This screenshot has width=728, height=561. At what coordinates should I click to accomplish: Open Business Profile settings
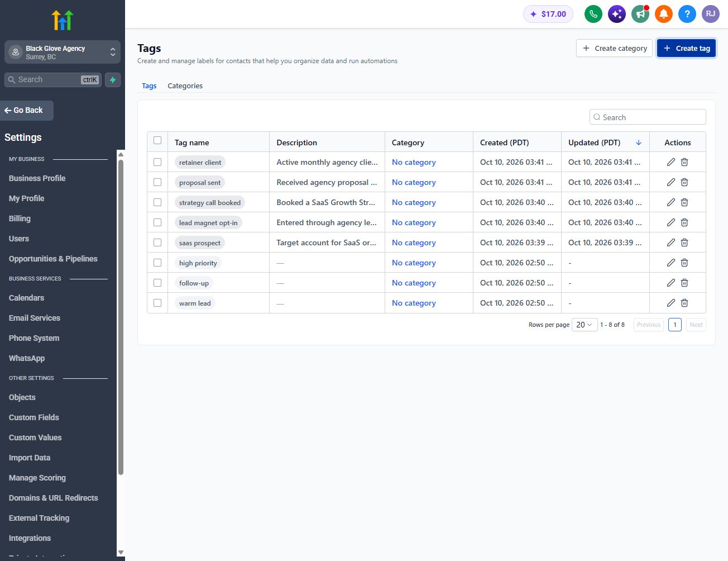(37, 178)
